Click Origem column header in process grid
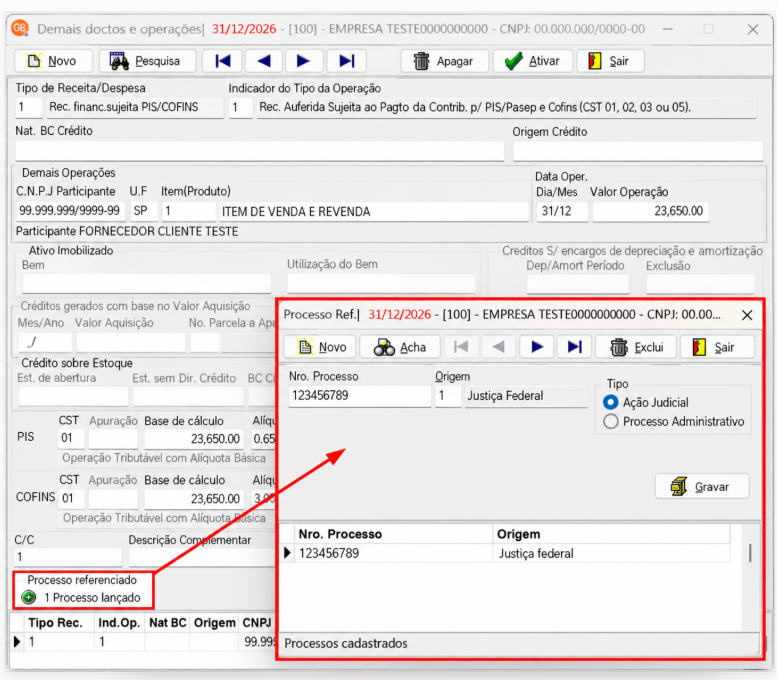The width and height of the screenshot is (777, 680). (x=611, y=534)
